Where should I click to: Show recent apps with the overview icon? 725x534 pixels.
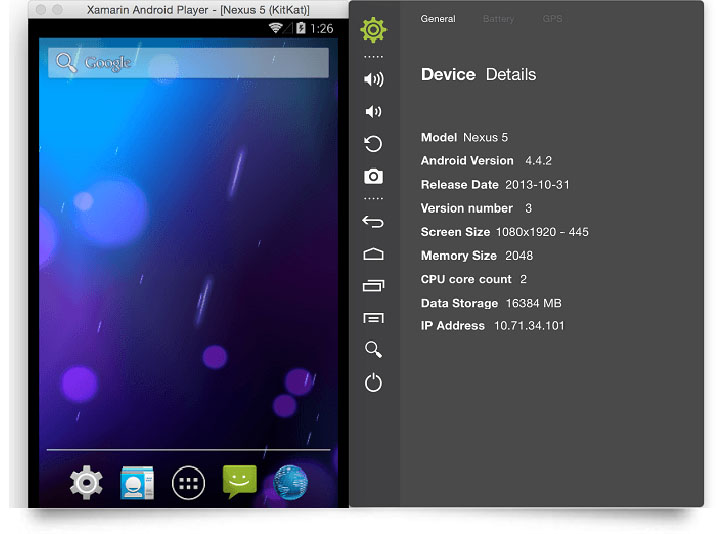click(373, 286)
